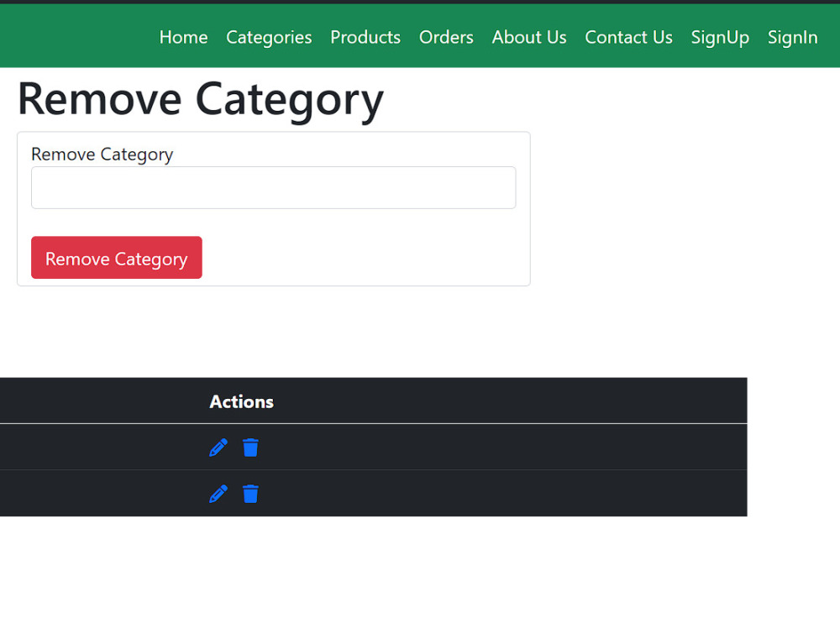Click the edit pencil icon in second row
This screenshot has height=629, width=840.
pyautogui.click(x=218, y=494)
